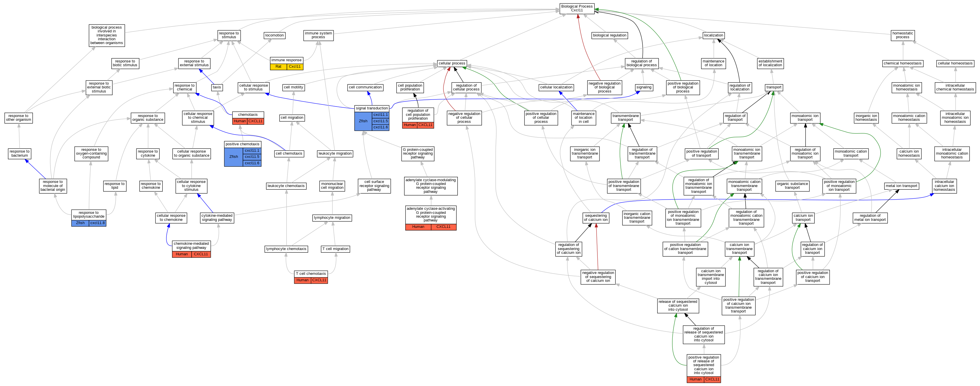The height and width of the screenshot is (386, 980).
Task: Select the 'sequestering of calcium ion' node
Action: (596, 218)
